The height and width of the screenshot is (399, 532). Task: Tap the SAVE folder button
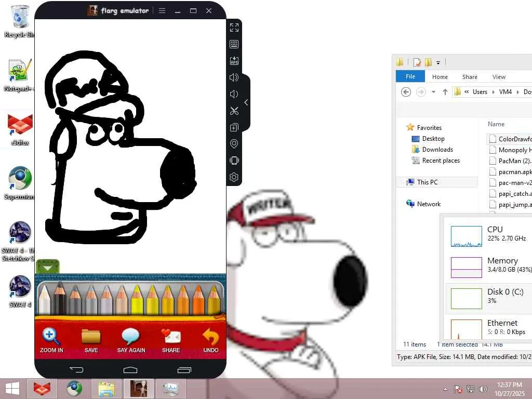tap(91, 341)
